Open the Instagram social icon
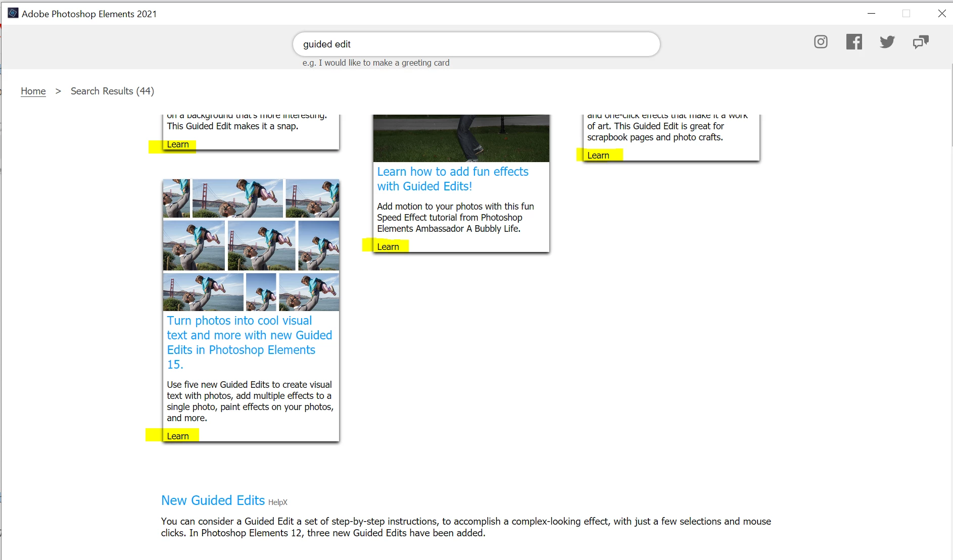The width and height of the screenshot is (953, 560). click(821, 42)
